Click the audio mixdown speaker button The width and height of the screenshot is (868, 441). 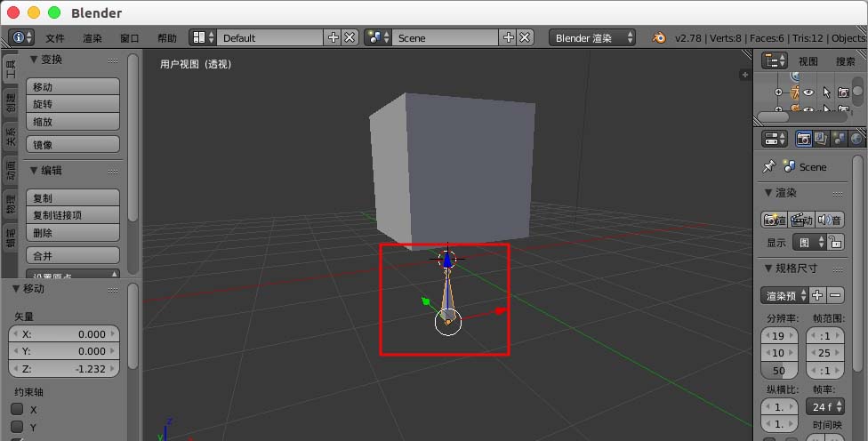tap(829, 220)
